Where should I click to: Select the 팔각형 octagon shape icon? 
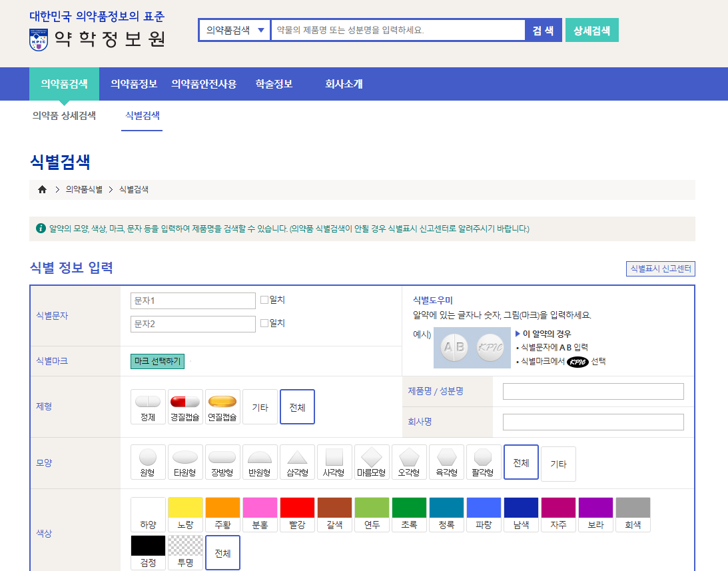pyautogui.click(x=483, y=462)
